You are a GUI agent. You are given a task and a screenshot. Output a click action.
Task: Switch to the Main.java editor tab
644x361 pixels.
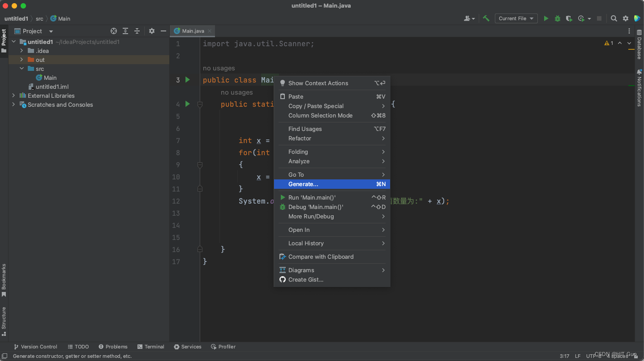tap(192, 31)
